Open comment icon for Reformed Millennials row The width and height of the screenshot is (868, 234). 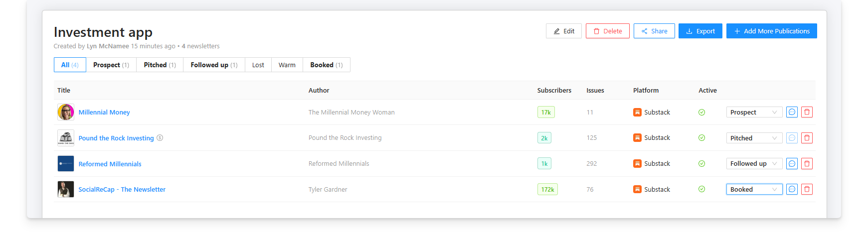(x=792, y=163)
